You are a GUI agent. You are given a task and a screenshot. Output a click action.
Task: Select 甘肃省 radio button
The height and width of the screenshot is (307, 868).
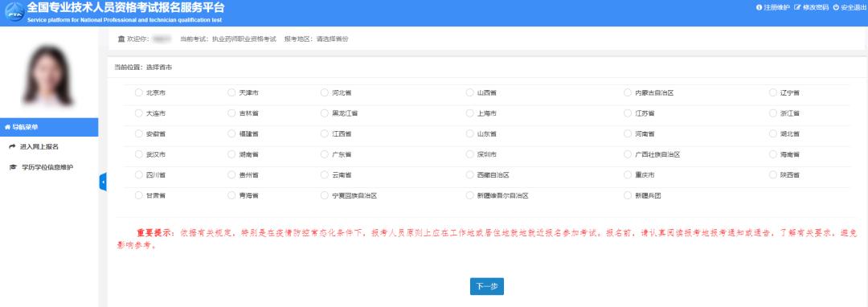[138, 194]
